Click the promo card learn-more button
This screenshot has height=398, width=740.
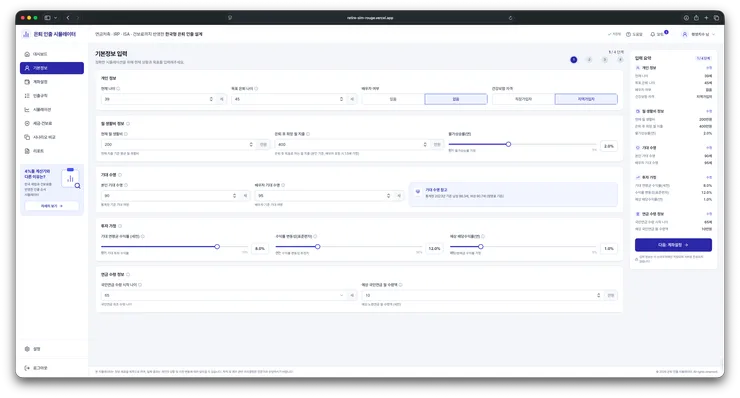(51, 206)
